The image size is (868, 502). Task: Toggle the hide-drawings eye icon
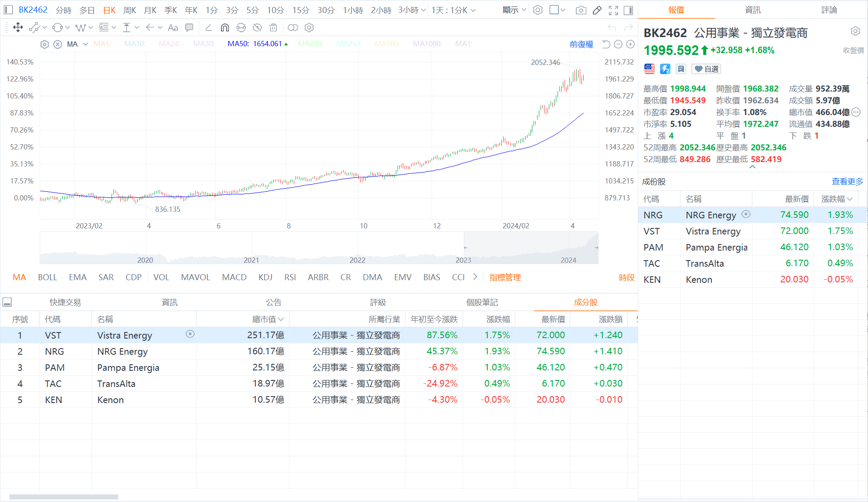pyautogui.click(x=257, y=27)
